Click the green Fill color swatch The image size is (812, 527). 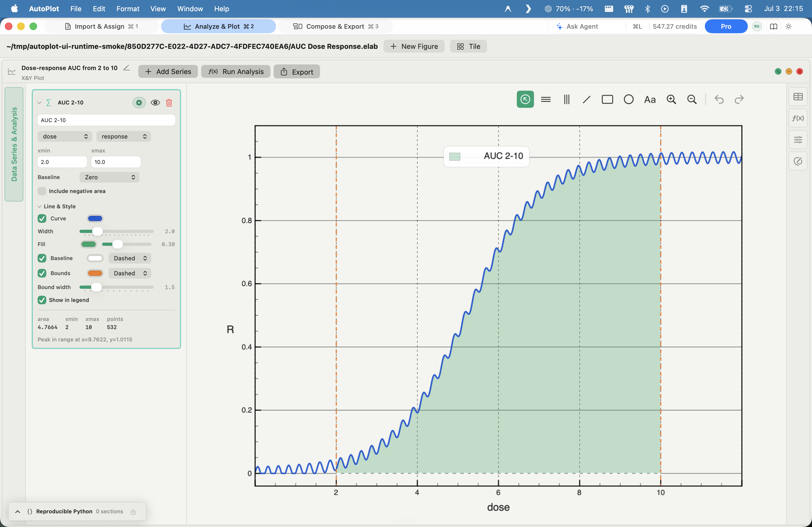pos(89,244)
